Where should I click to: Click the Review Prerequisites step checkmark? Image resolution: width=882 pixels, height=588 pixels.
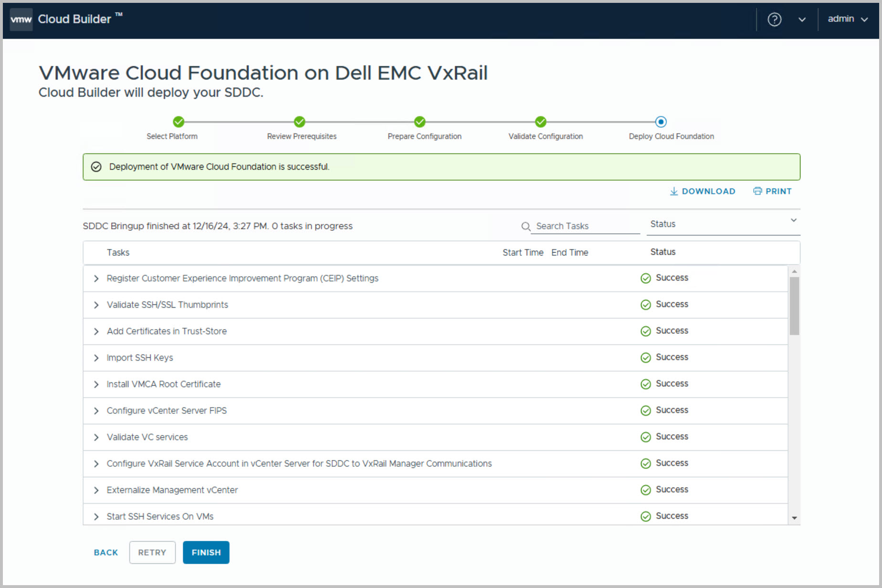(x=299, y=122)
